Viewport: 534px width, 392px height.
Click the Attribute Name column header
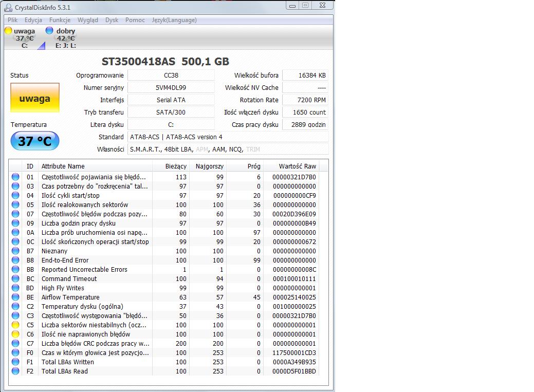tap(96, 166)
